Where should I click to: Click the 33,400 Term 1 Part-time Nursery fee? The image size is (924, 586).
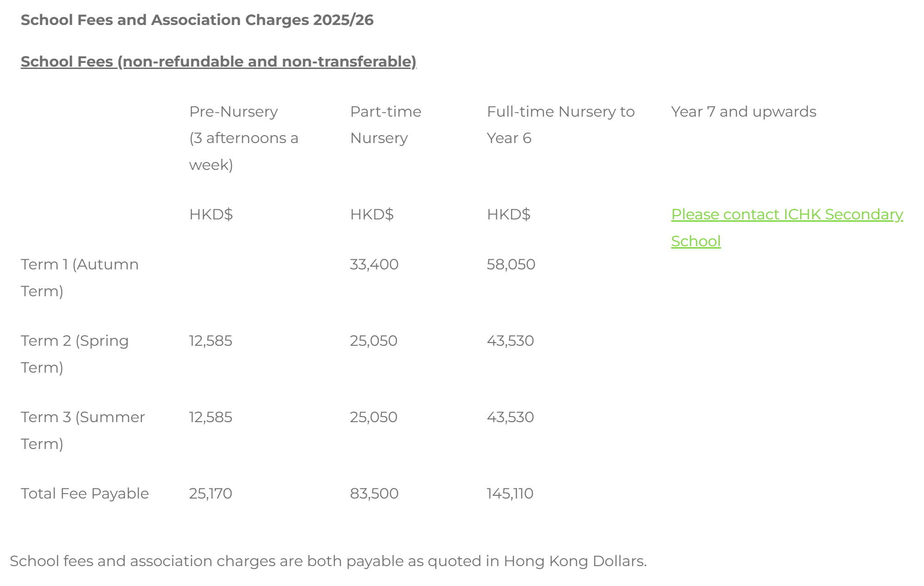coord(374,264)
